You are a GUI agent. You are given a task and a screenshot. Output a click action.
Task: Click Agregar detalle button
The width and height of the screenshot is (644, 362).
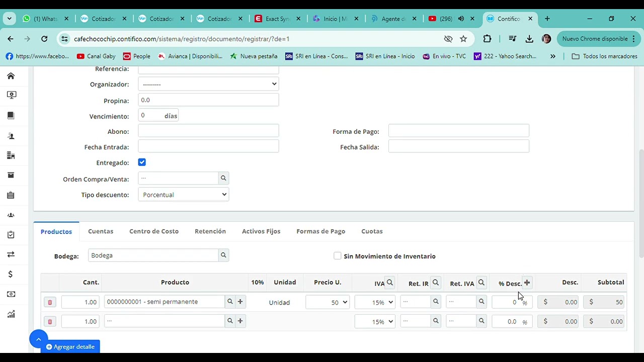point(70,346)
